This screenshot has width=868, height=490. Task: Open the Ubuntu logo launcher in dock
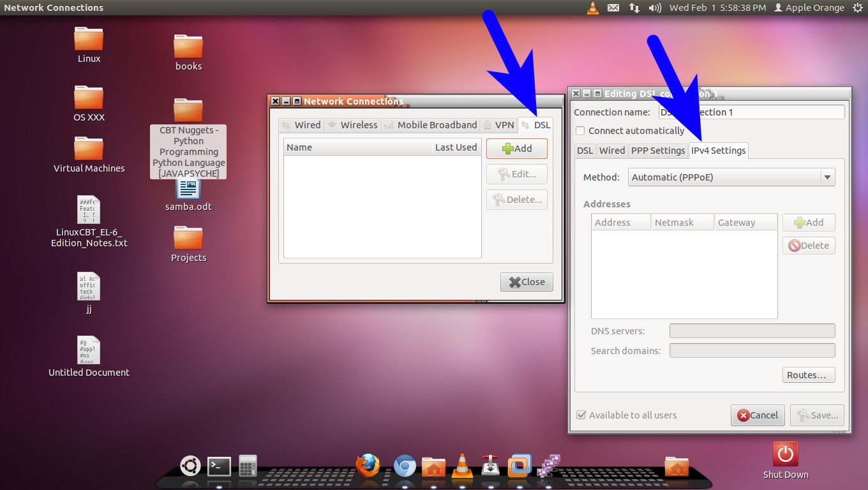tap(190, 466)
